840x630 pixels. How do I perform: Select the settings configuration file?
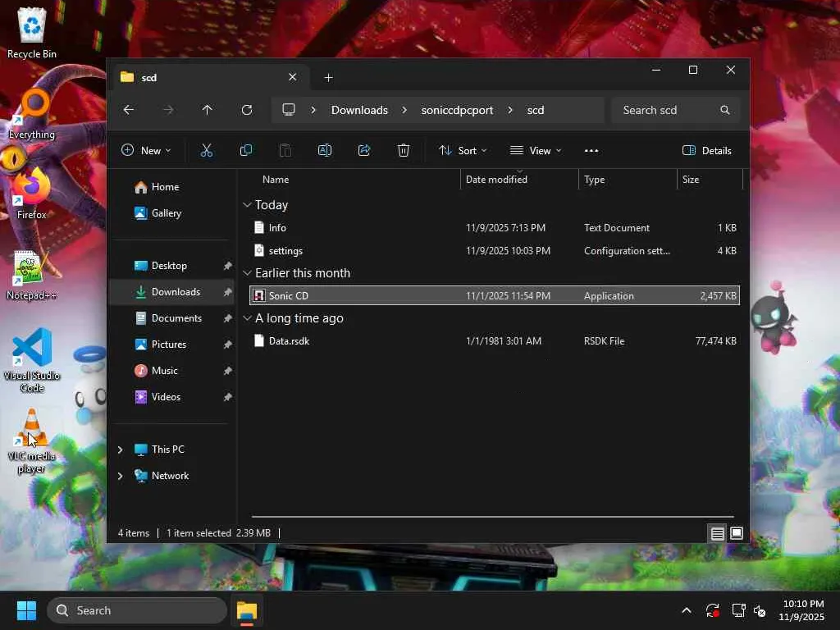point(495,251)
